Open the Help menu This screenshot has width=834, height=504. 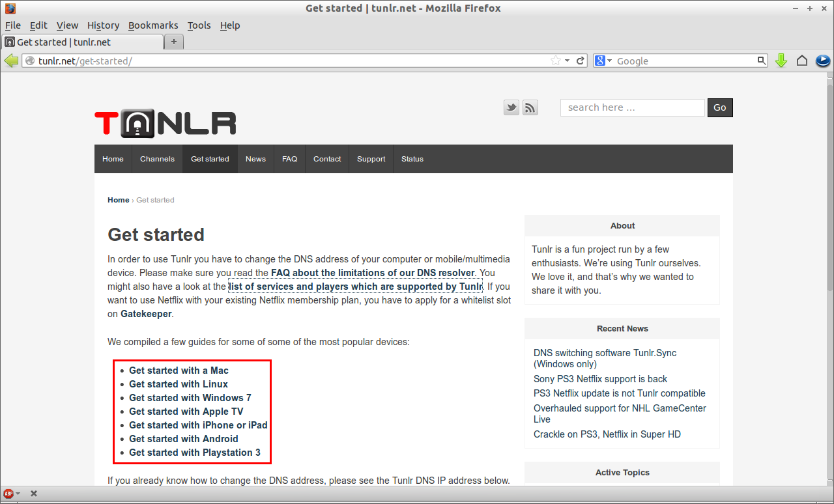230,25
